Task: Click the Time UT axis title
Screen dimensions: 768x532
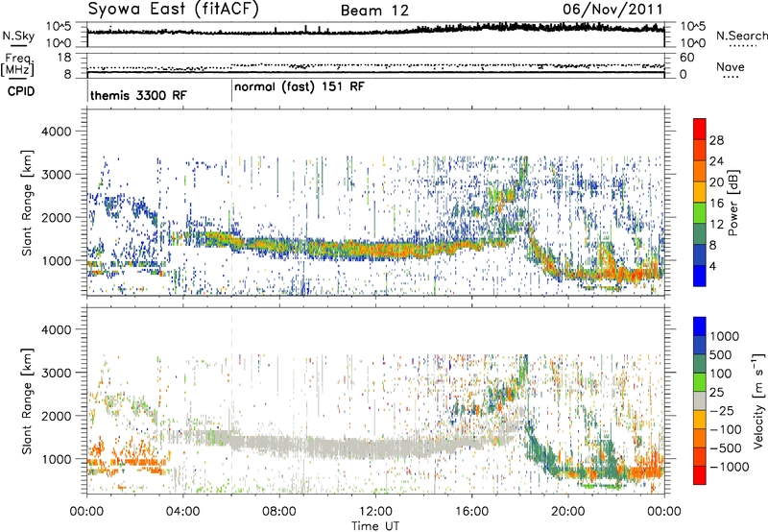Action: click(x=375, y=526)
